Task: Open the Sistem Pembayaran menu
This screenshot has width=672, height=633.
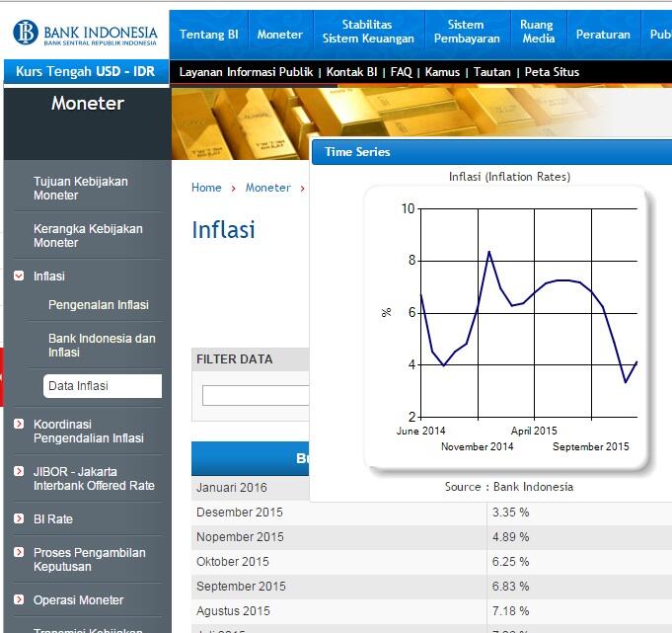Action: (467, 32)
